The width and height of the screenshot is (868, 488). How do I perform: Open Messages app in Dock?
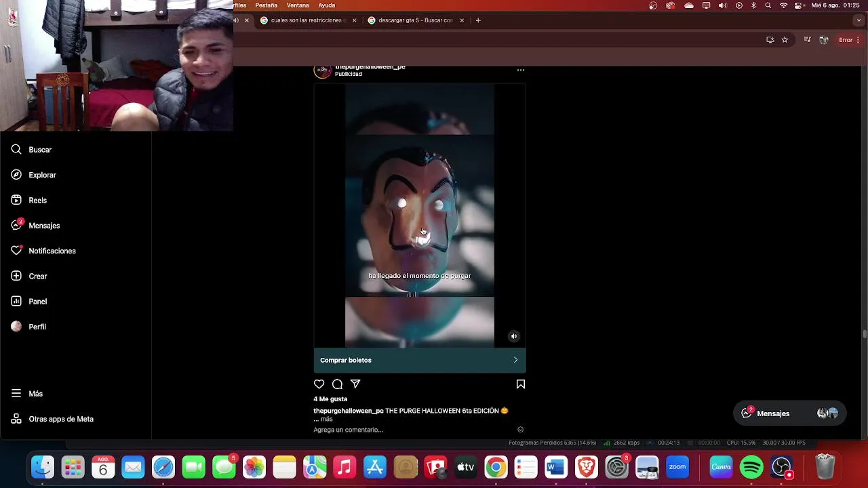pyautogui.click(x=224, y=467)
